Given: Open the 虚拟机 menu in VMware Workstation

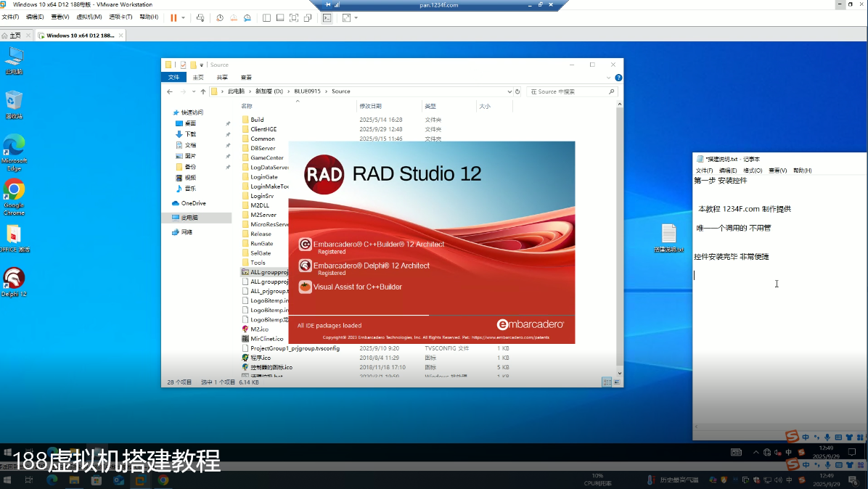Looking at the screenshot, I should pyautogui.click(x=89, y=16).
